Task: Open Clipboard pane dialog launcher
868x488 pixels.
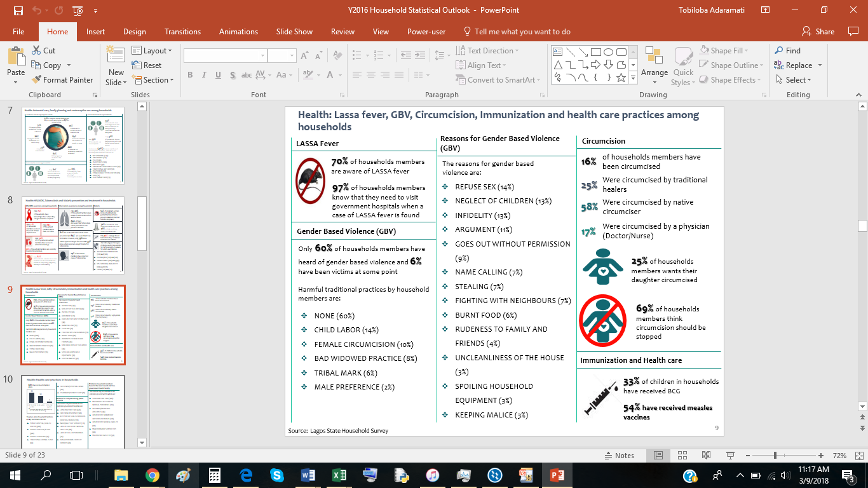Action: tap(95, 95)
